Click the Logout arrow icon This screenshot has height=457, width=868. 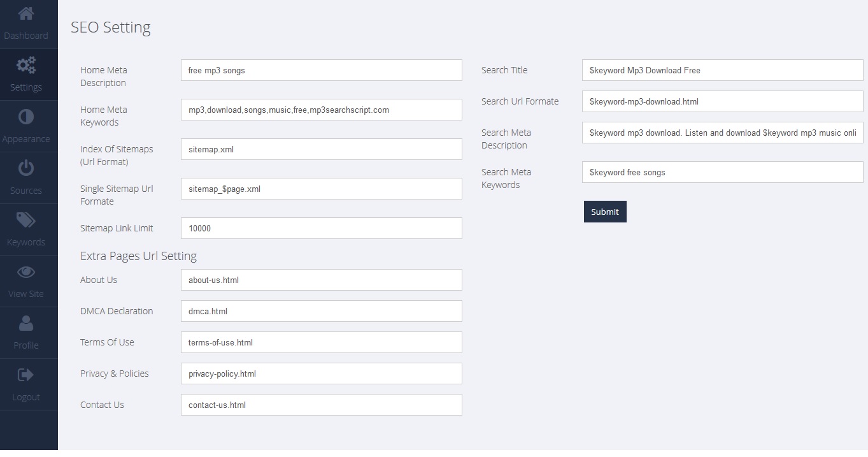pyautogui.click(x=26, y=375)
